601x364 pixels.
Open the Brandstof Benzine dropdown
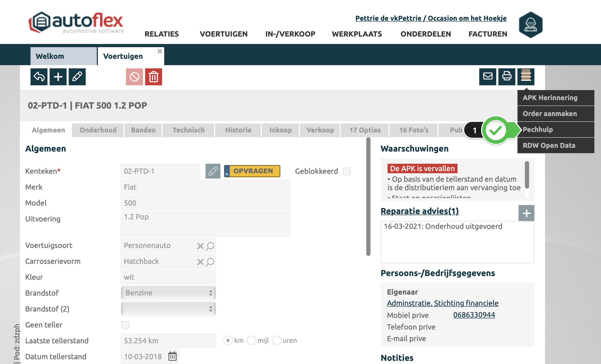click(x=168, y=293)
